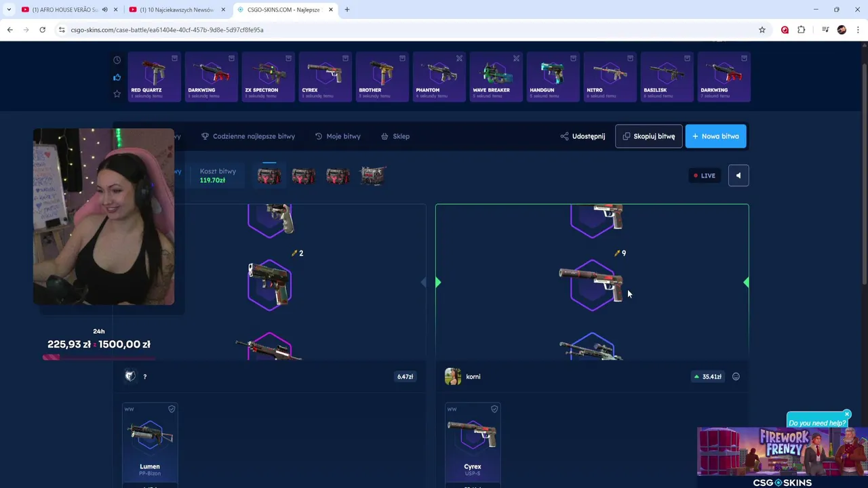Open the Nitro drop card
Screen dimensions: 868x488
pyautogui.click(x=610, y=77)
